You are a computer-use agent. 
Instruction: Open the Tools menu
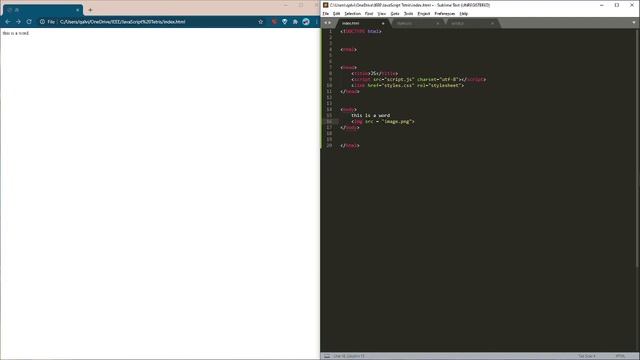[408, 13]
